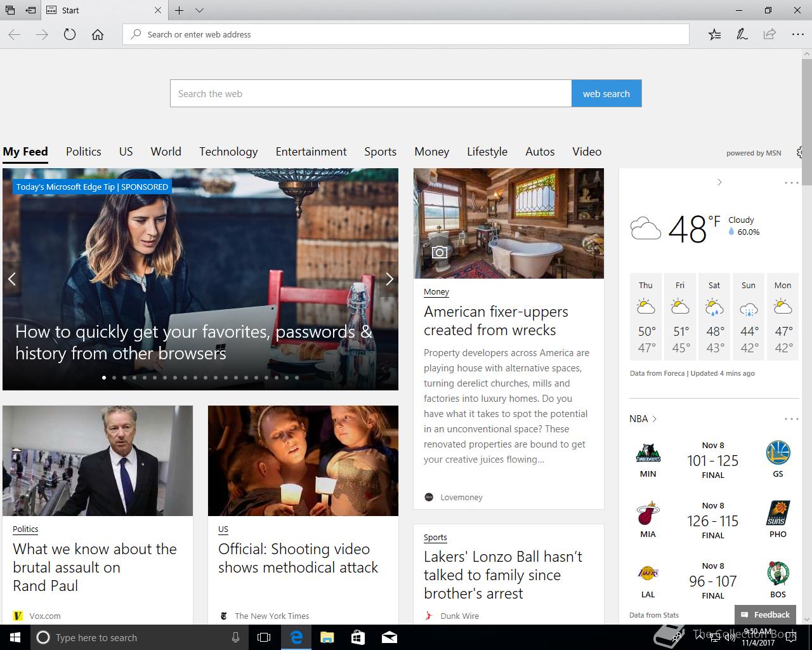This screenshot has height=650, width=812.
Task: Open the Mail app on taskbar
Action: [390, 637]
